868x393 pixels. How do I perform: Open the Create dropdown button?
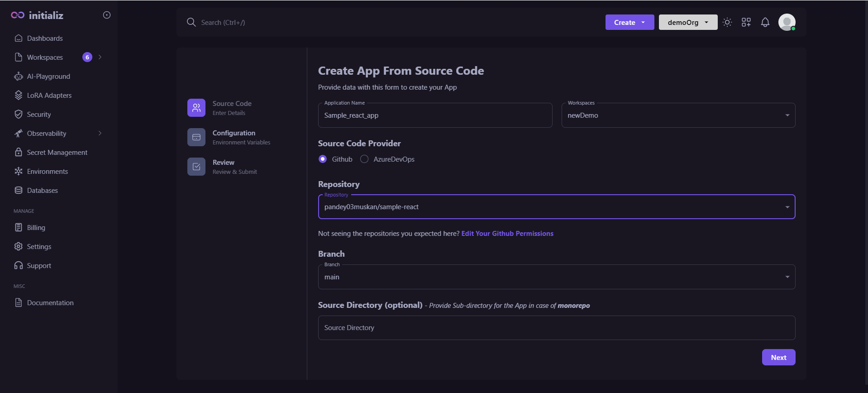pyautogui.click(x=630, y=22)
